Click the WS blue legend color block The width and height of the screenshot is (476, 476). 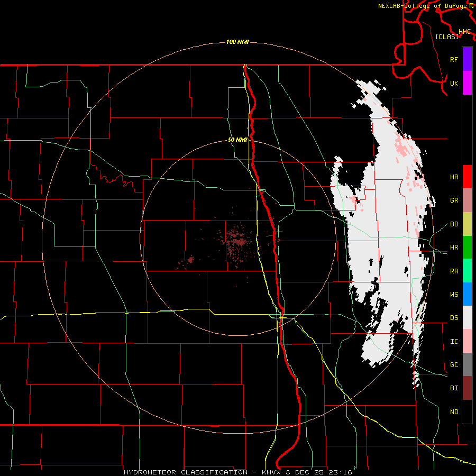467,294
